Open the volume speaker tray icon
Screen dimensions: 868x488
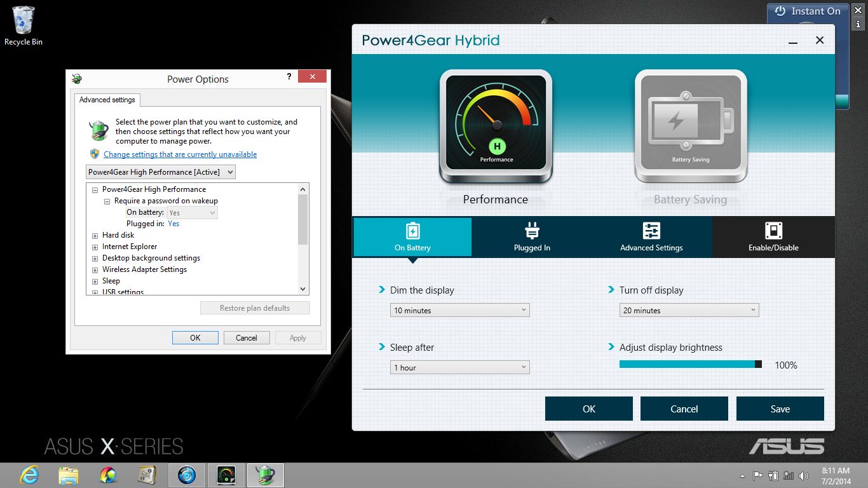(804, 476)
